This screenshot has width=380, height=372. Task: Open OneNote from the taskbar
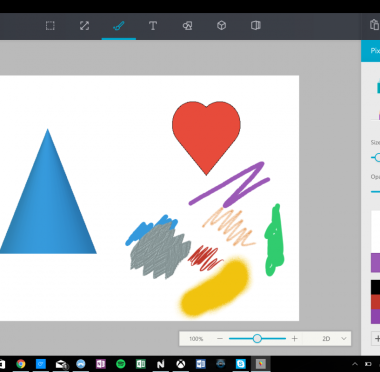tap(101, 364)
